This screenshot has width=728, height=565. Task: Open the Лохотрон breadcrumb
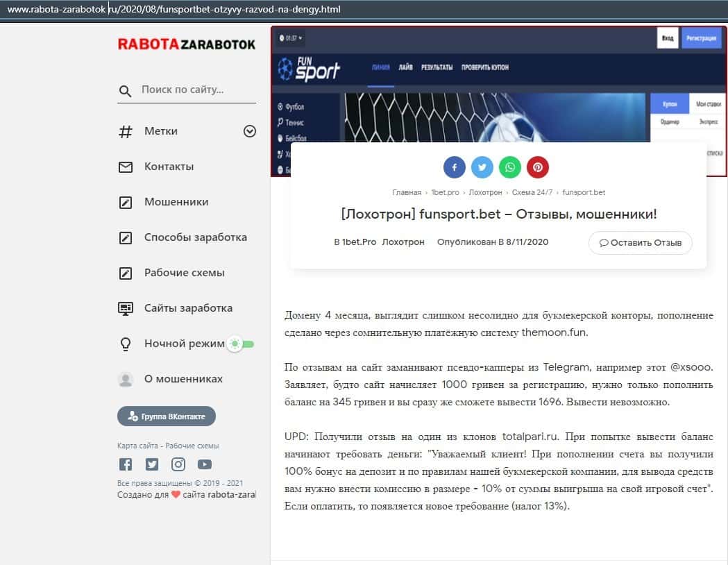click(x=485, y=192)
